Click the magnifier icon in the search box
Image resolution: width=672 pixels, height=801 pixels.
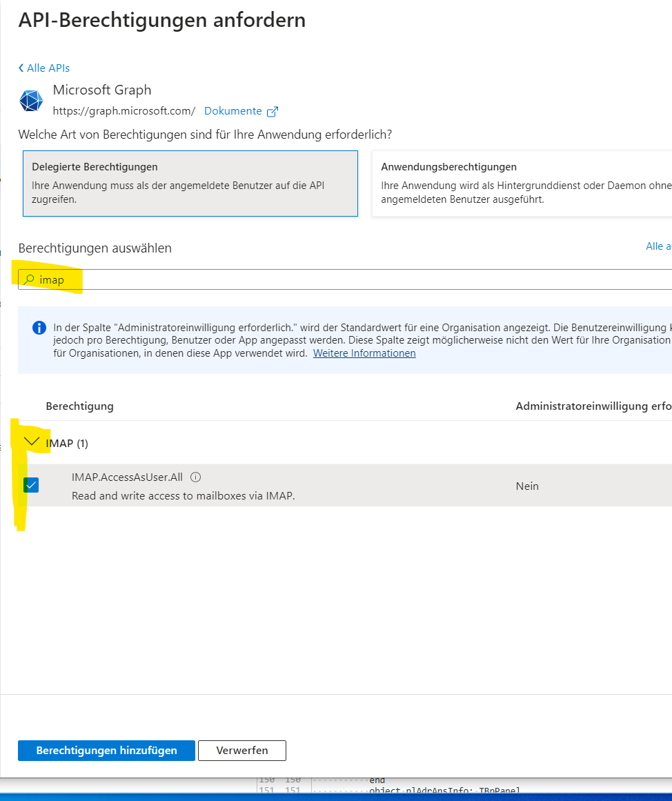[29, 279]
